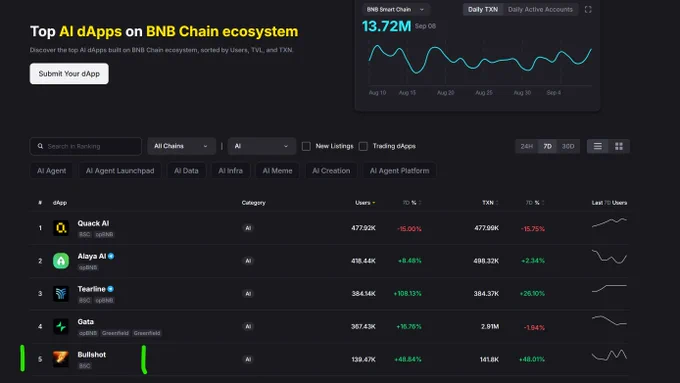Filter by AI Agent Launchpad tag
Screen dimensions: 680x383
coord(120,171)
